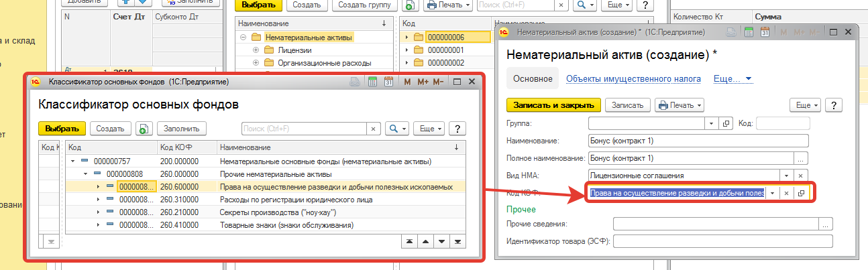Click the Идентификатор товара (ЭСФ) field
This screenshot has height=270, width=868.
[723, 241]
